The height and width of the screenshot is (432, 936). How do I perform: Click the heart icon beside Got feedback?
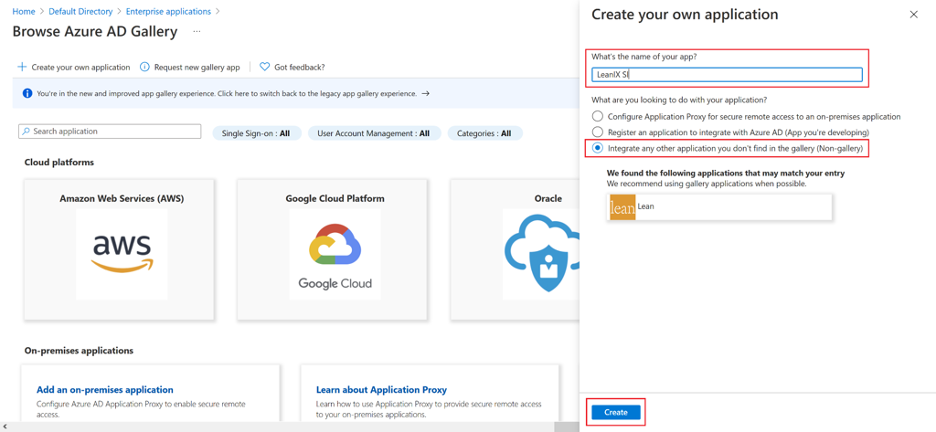tap(265, 67)
